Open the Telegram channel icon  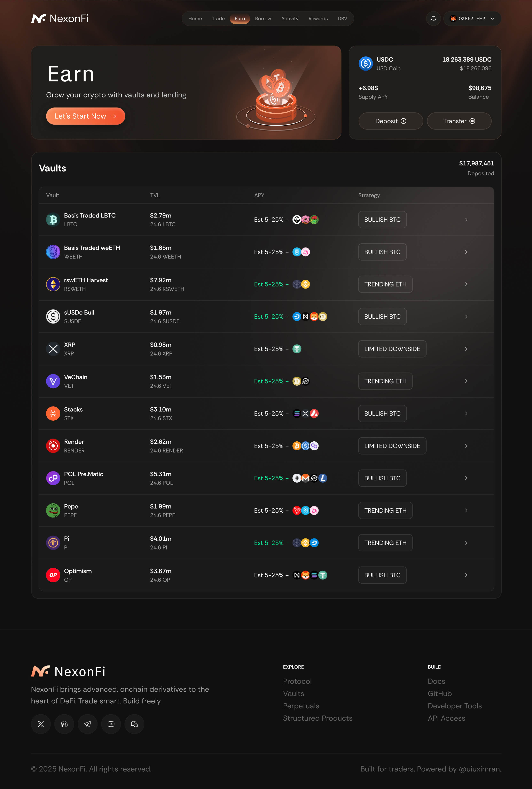click(x=87, y=724)
